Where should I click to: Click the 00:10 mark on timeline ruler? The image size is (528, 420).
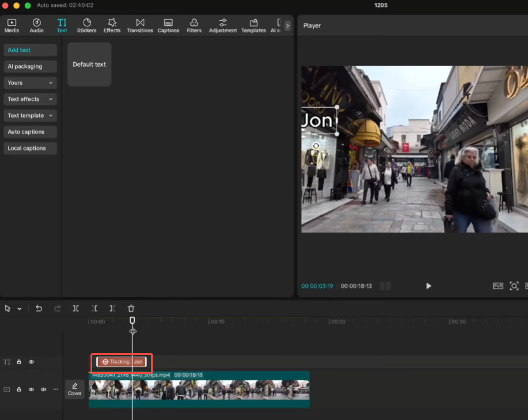217,321
